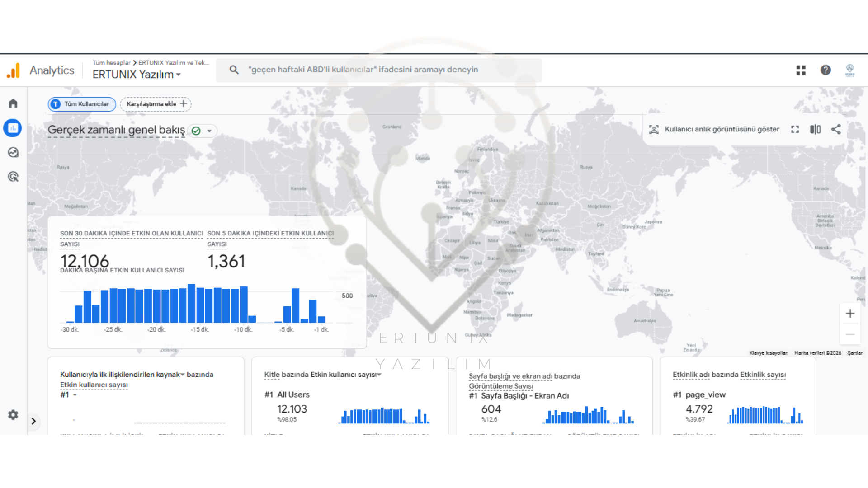Click the Google Analytics logo

tap(14, 70)
